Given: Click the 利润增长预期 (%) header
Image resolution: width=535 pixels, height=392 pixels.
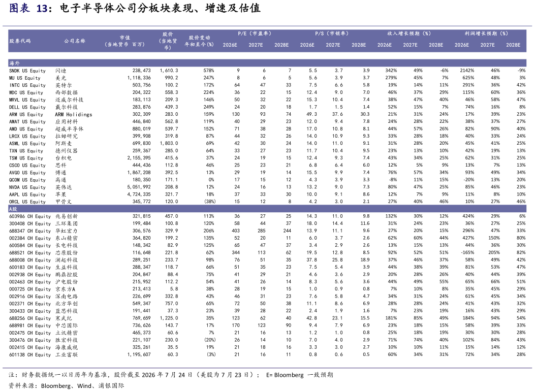Looking at the screenshot, I should [486, 34].
